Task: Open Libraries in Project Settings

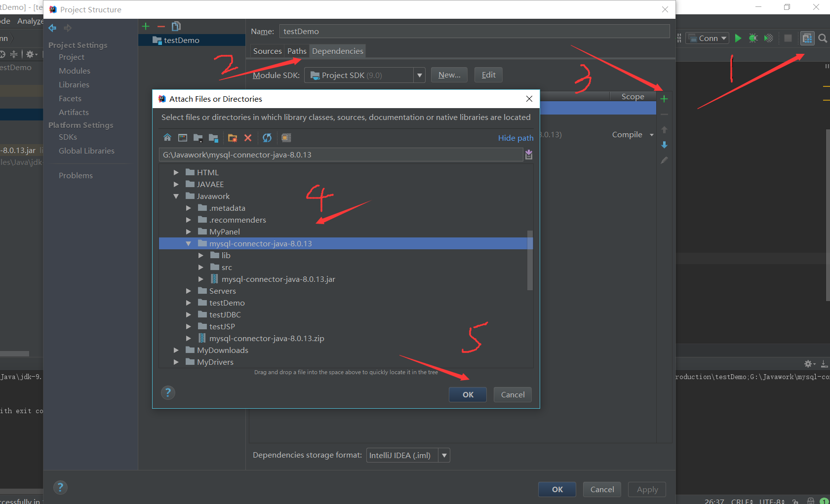Action: (x=74, y=84)
